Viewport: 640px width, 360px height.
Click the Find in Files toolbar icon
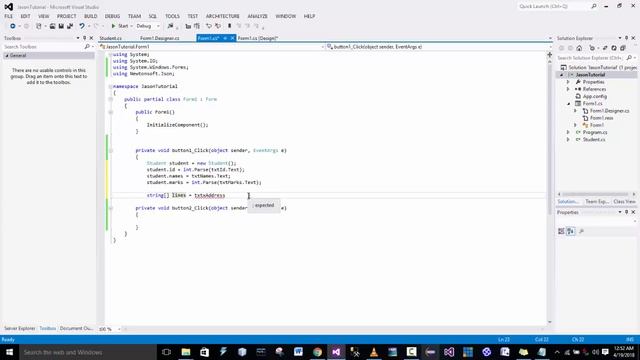(x=170, y=26)
